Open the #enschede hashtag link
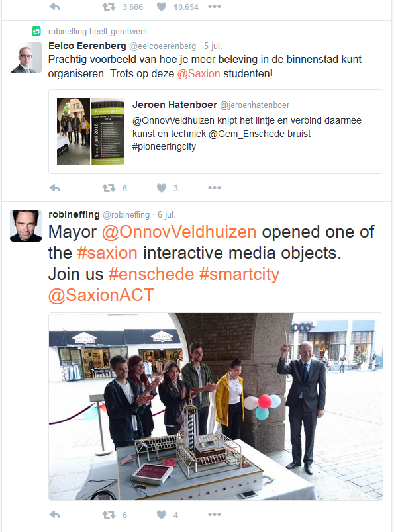The height and width of the screenshot is (532, 394). 151,274
